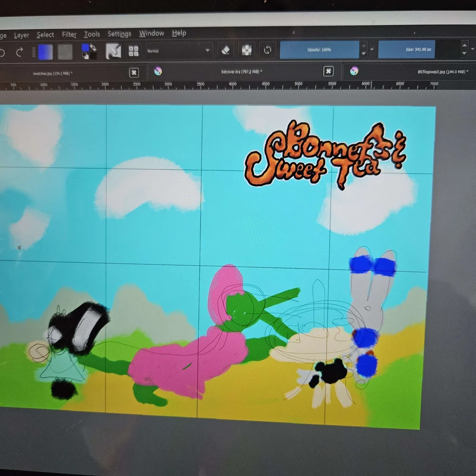This screenshot has width=476, height=476.
Task: Open the blue gradient fill swatch
Action: click(46, 52)
